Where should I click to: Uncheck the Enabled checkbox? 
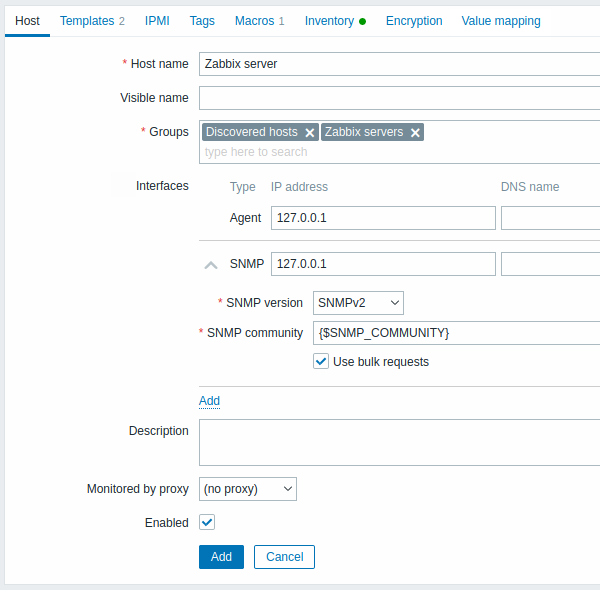coord(207,522)
